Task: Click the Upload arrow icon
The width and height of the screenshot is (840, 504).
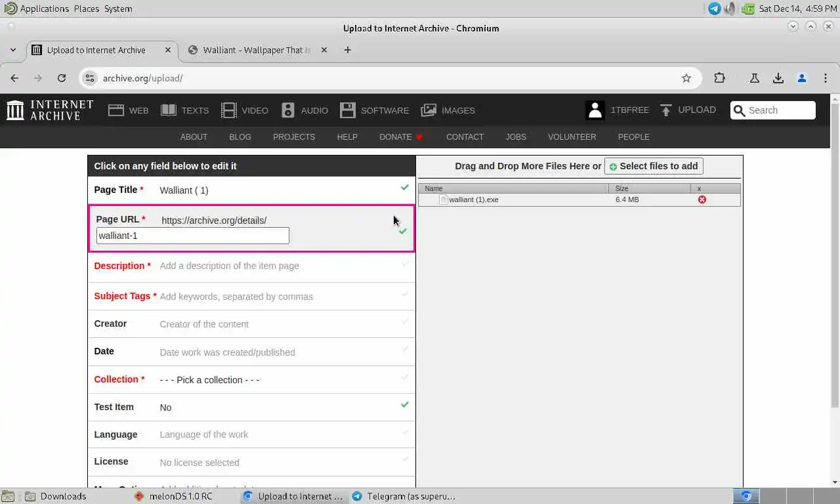Action: [666, 110]
